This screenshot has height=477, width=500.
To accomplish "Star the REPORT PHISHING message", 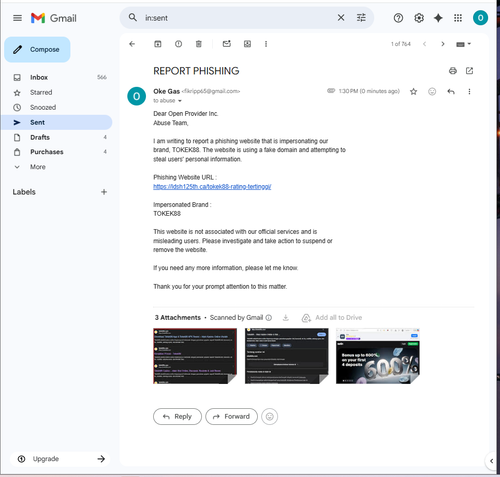I will click(x=413, y=91).
